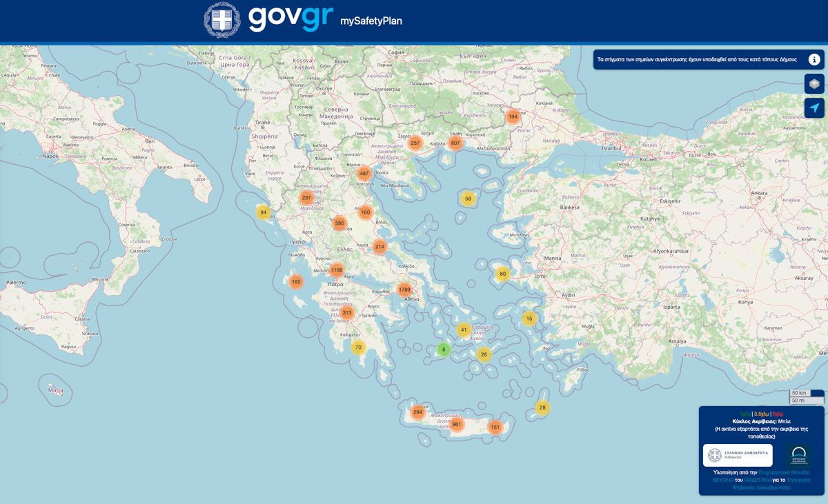Screen dimensions: 828x504
Task: Open the yellow cluster marked 94 on Corfu
Action: (263, 212)
